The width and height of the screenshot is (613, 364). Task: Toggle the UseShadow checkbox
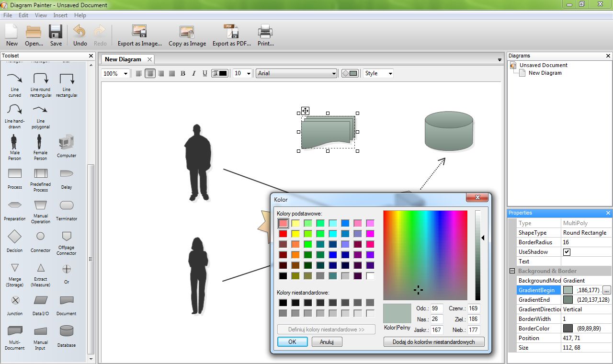point(567,252)
